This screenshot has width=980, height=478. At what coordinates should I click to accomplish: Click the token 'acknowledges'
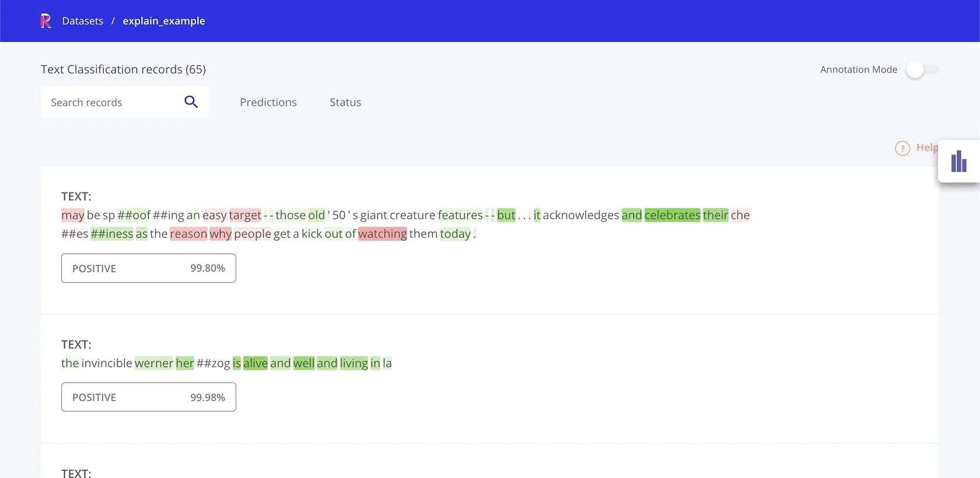581,215
